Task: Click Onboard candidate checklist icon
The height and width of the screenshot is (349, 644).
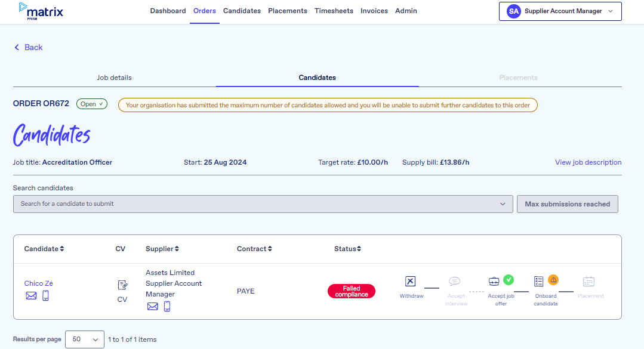Action: [538, 281]
